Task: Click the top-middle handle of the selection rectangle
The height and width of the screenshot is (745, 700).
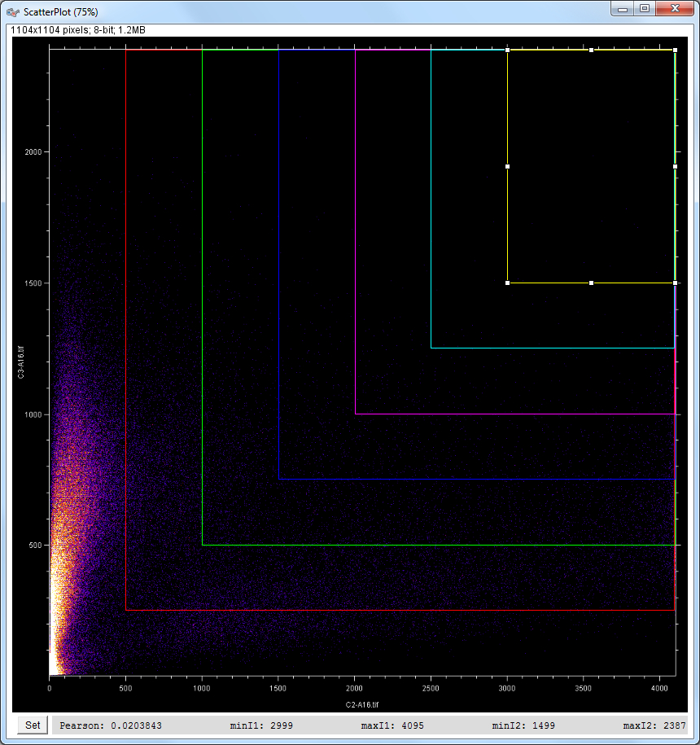Action: click(x=591, y=50)
